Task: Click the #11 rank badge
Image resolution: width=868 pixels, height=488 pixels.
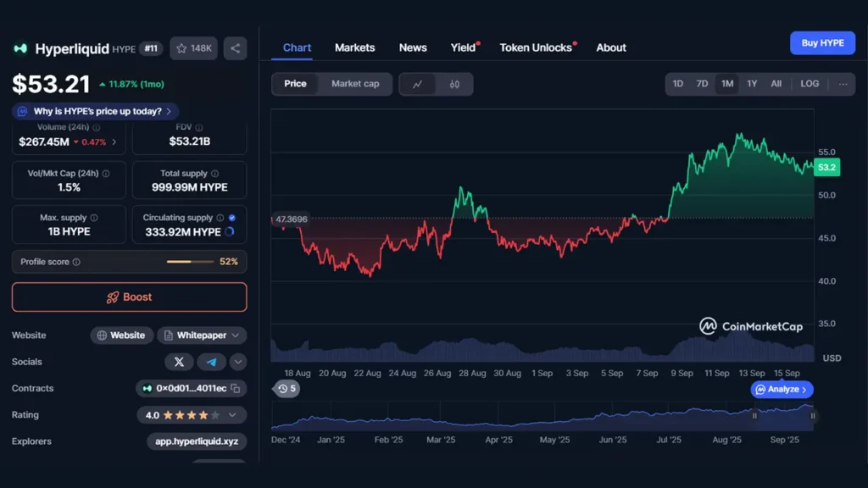Action: [x=151, y=48]
